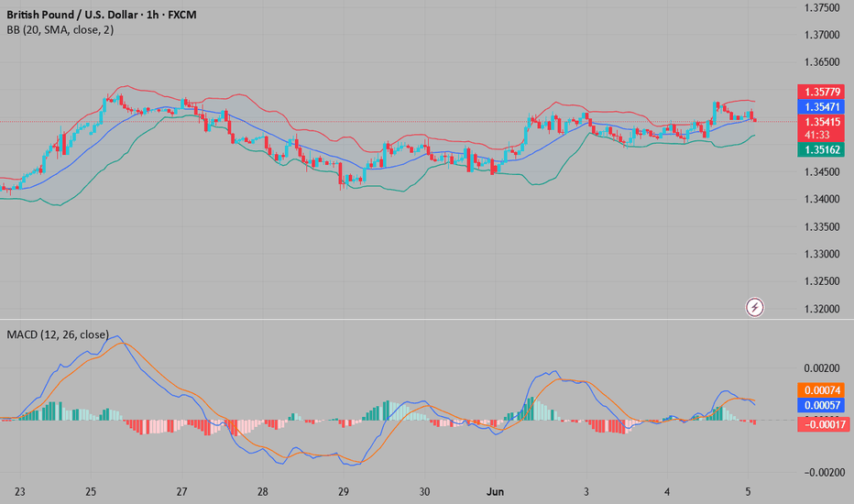854x504 pixels.
Task: Click the 1.36500 price axis label
Action: click(822, 62)
